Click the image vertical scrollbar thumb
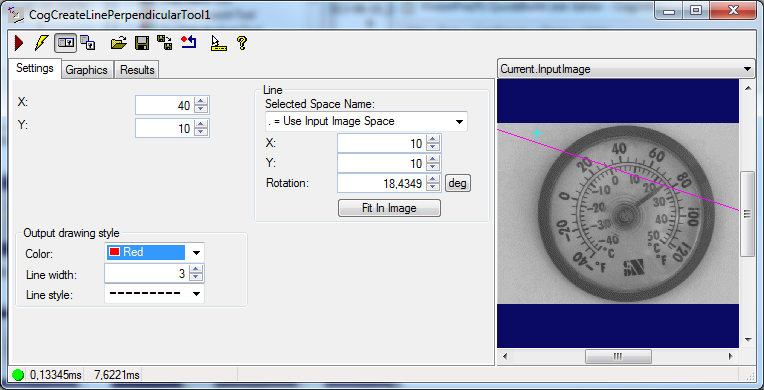The height and width of the screenshot is (390, 764). (x=747, y=214)
